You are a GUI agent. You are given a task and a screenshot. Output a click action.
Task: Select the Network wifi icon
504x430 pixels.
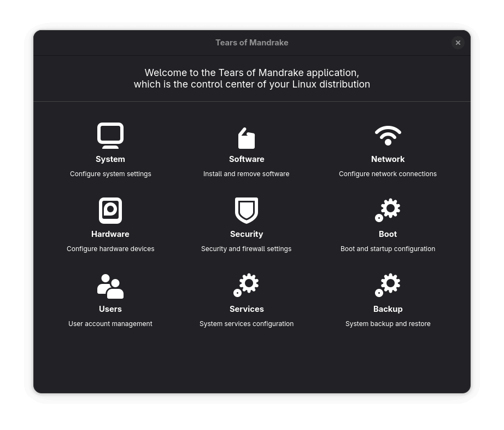(x=388, y=135)
